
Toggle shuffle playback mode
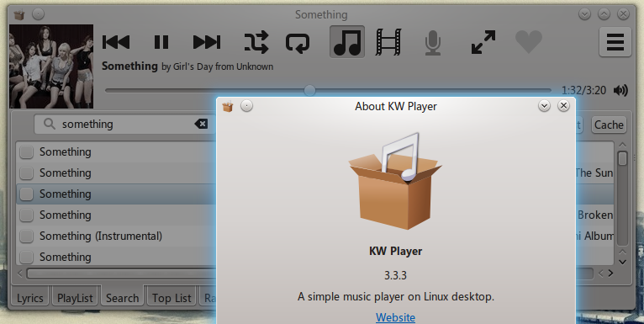[x=256, y=42]
